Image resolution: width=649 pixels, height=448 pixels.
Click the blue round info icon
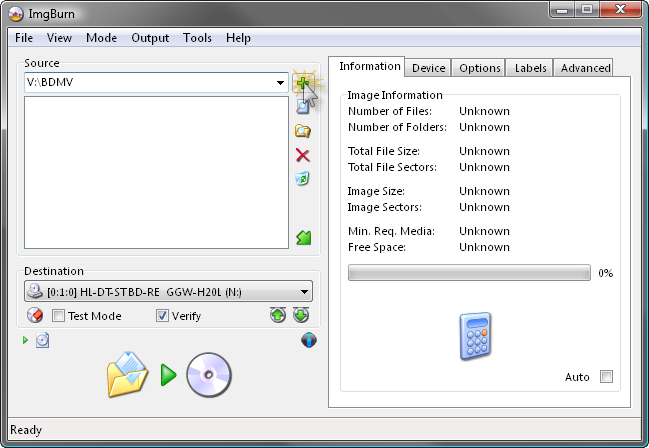(x=309, y=340)
